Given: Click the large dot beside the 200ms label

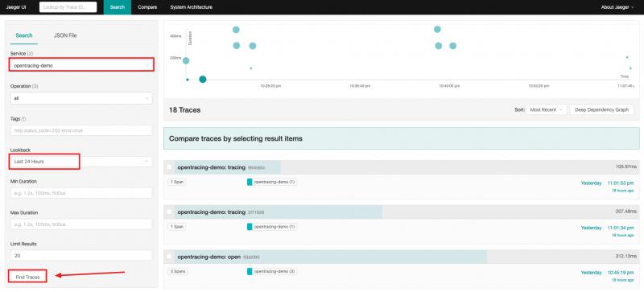Looking at the screenshot, I should pos(186,61).
